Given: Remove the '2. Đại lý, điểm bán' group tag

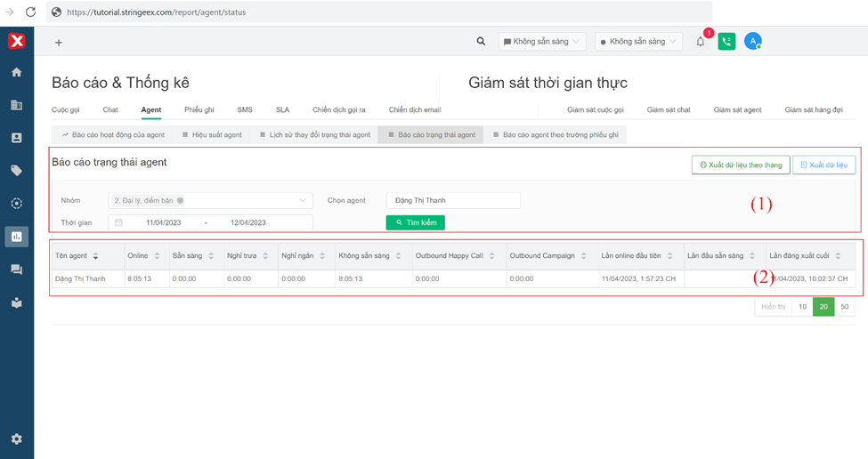Looking at the screenshot, I should point(180,201).
